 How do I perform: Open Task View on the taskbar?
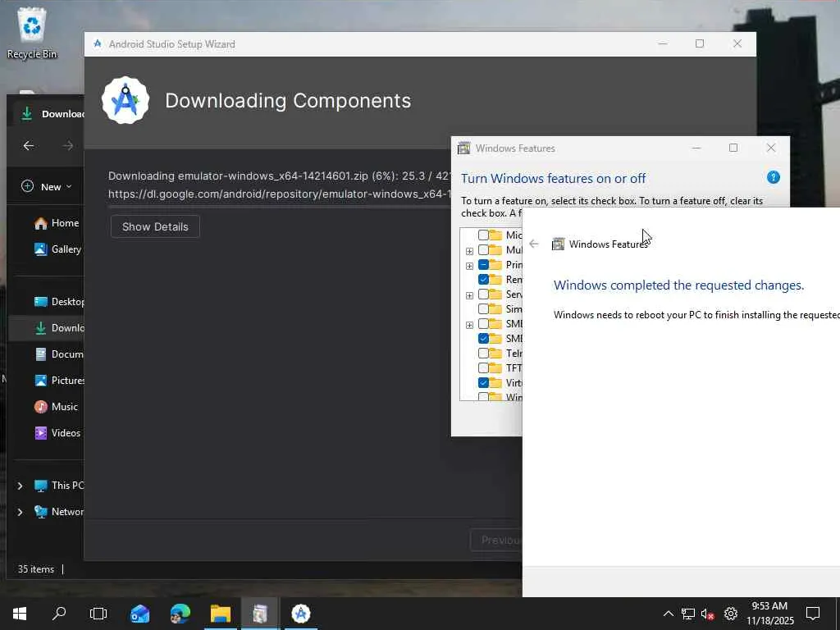[98, 614]
